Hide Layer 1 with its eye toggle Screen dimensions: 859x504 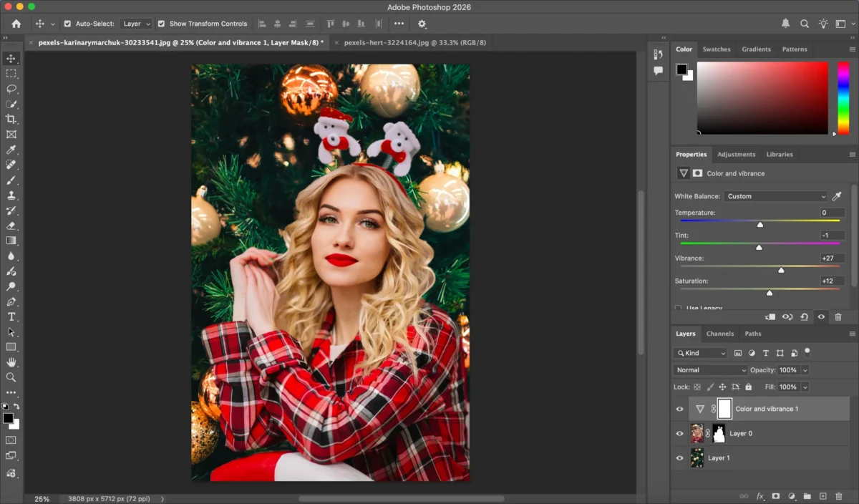coord(679,457)
